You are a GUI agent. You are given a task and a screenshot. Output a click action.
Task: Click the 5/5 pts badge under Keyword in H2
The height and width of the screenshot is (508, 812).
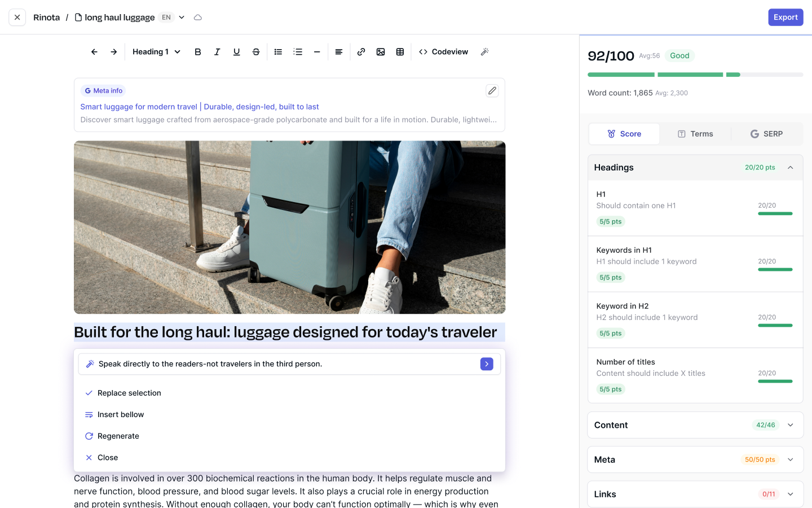611,334
